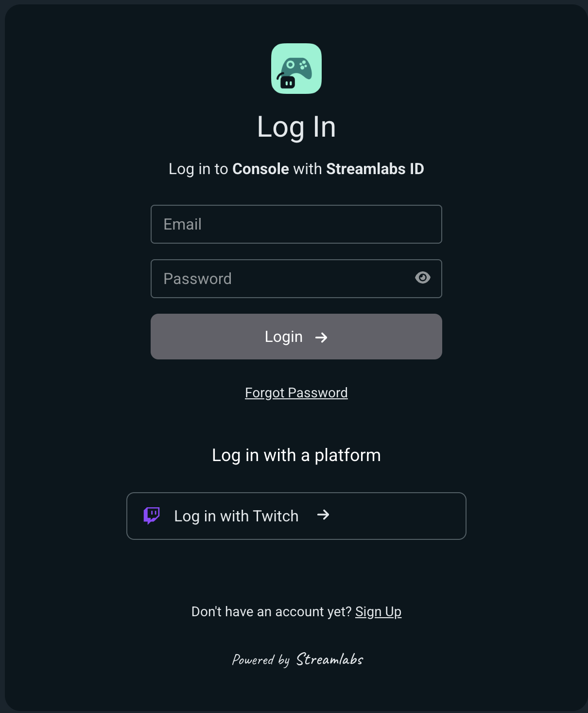Log in with Twitch
Screen dimensions: 588x713
coord(296,516)
